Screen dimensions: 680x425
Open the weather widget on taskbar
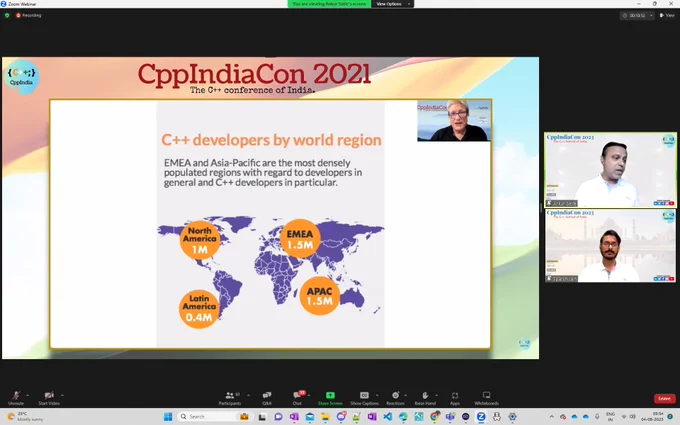click(25, 417)
